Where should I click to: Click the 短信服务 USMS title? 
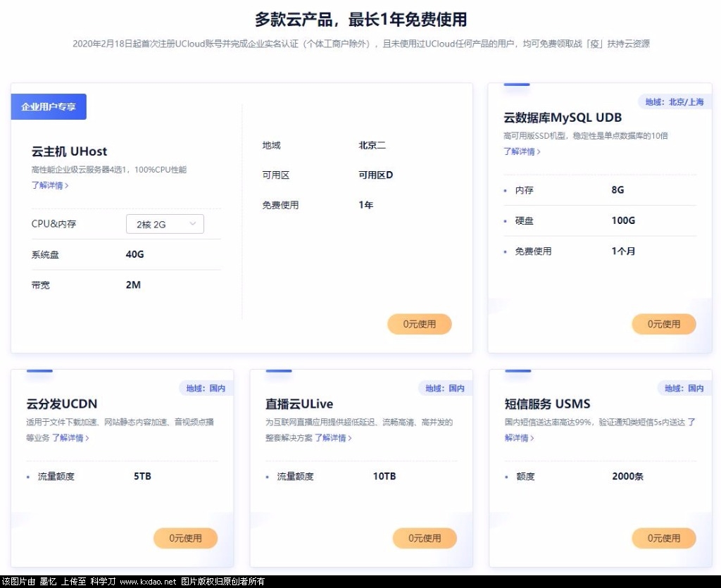point(547,404)
